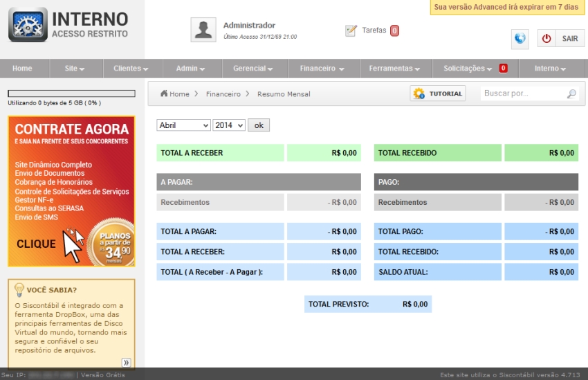Click the Administrador user avatar
Viewport: 588px width, 380px height.
coord(203,30)
